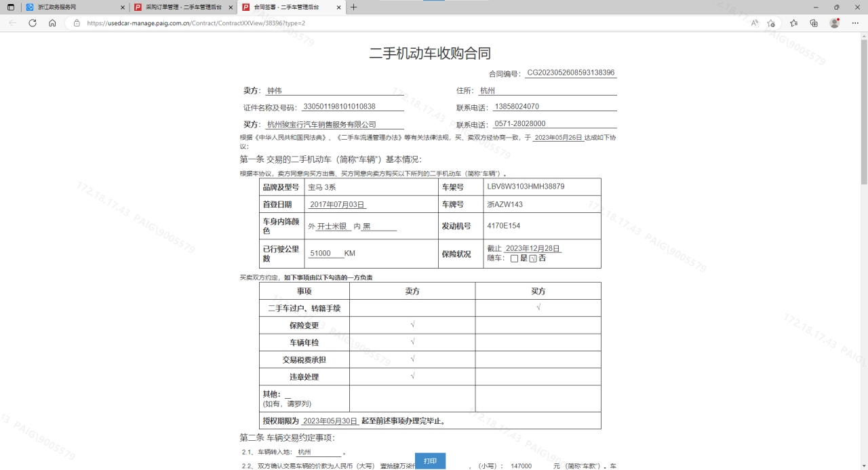868x470 pixels.
Task: Open the browser home page
Action: pos(52,22)
